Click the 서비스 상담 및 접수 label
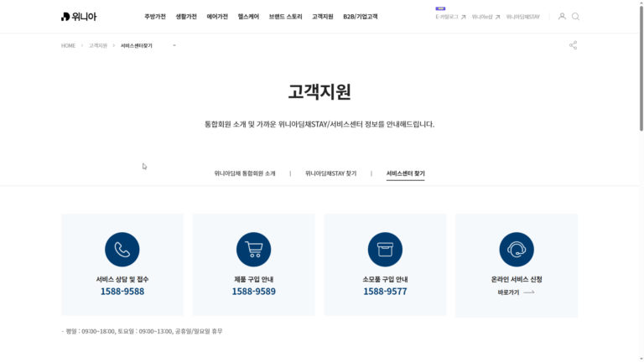 coord(122,279)
